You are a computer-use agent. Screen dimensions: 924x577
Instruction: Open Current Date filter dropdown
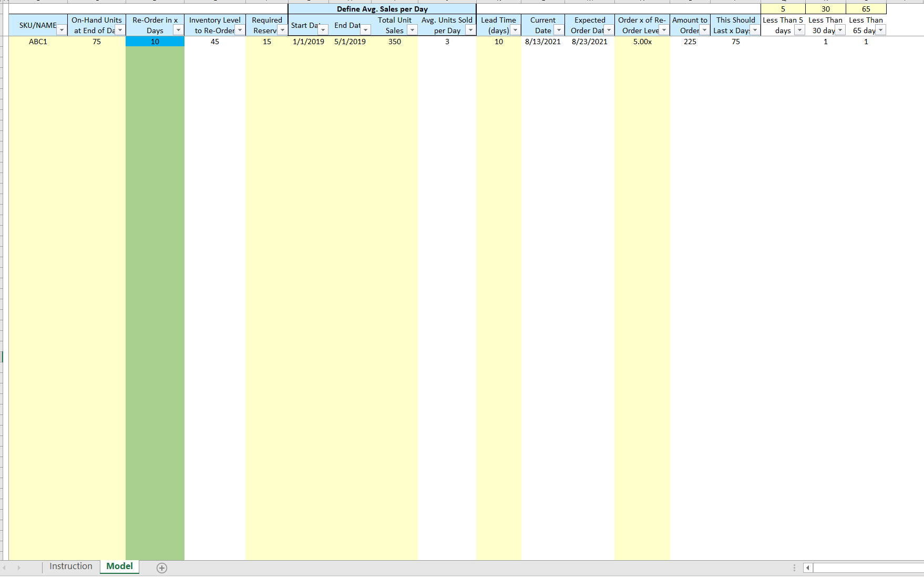[559, 31]
